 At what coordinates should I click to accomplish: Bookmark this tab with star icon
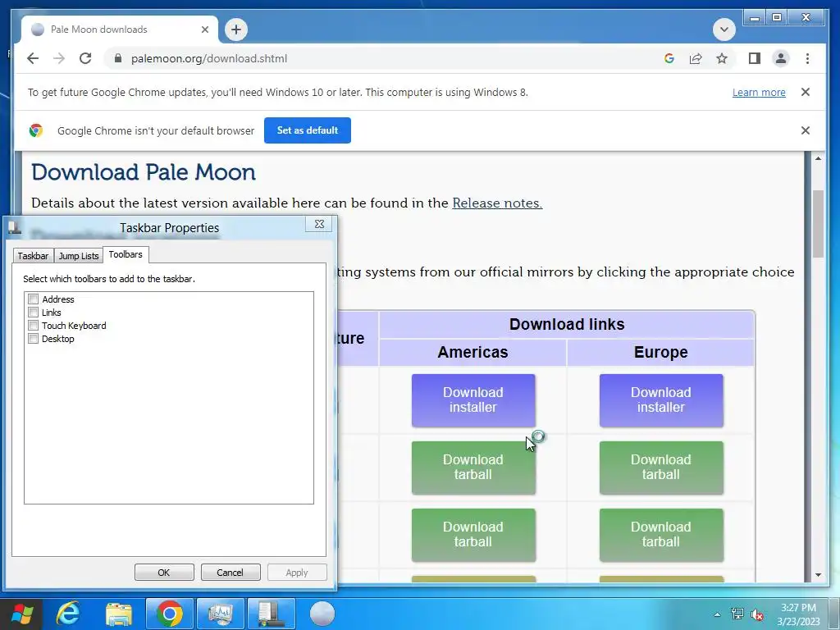(722, 58)
